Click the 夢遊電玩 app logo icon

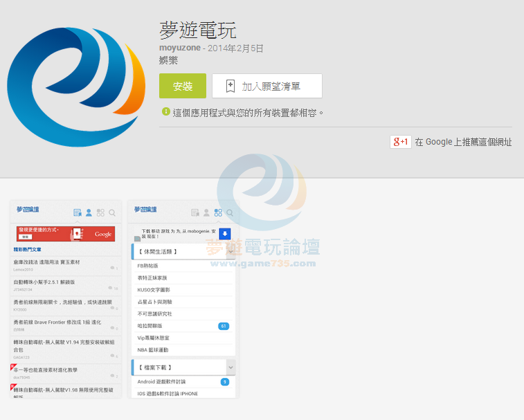[x=76, y=87]
